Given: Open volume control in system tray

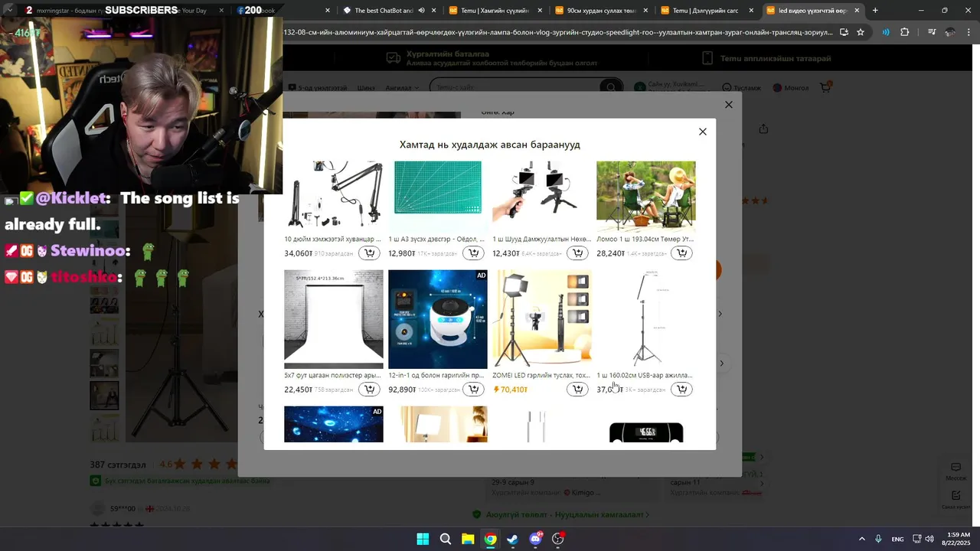Looking at the screenshot, I should [x=929, y=539].
